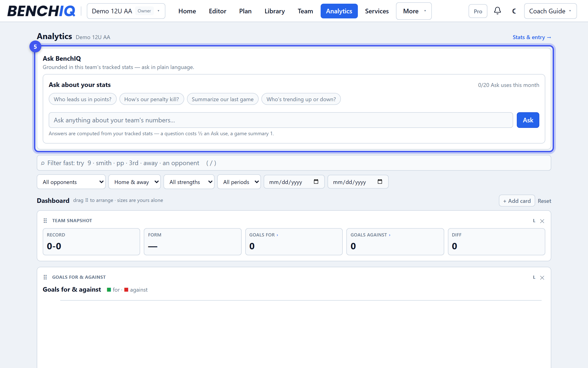Open the All opponents dropdown
Image resolution: width=588 pixels, height=368 pixels.
pos(71,182)
